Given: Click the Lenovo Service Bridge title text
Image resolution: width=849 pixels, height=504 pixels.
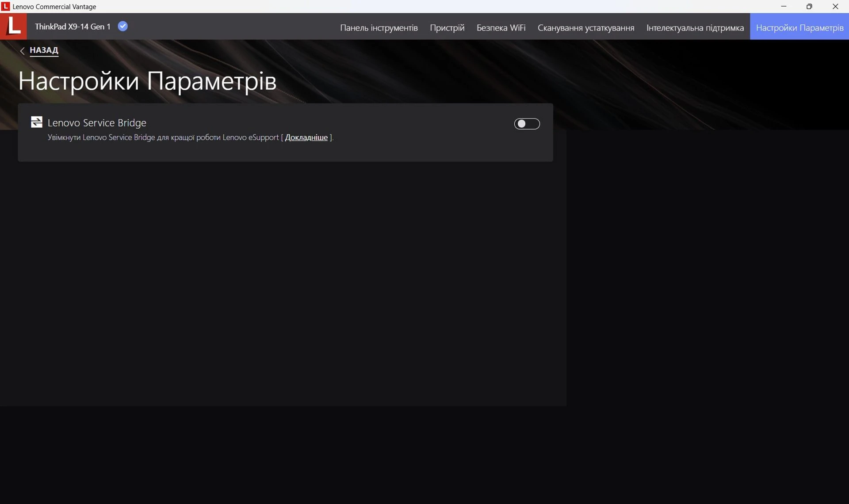Looking at the screenshot, I should coord(97,122).
